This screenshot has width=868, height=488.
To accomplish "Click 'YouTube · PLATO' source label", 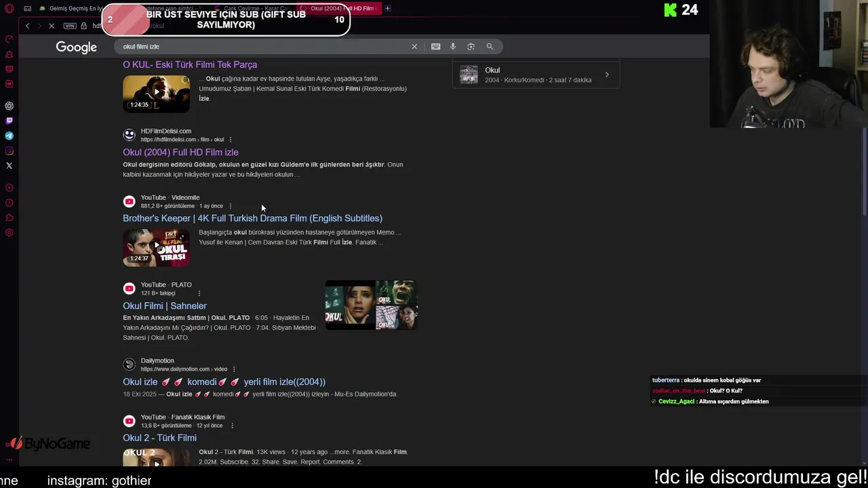I will (166, 285).
